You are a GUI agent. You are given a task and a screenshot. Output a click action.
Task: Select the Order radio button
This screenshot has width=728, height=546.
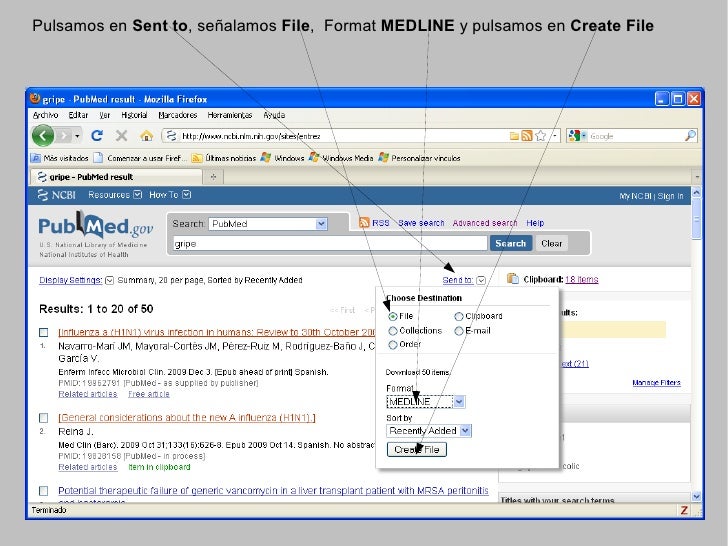pos(393,344)
